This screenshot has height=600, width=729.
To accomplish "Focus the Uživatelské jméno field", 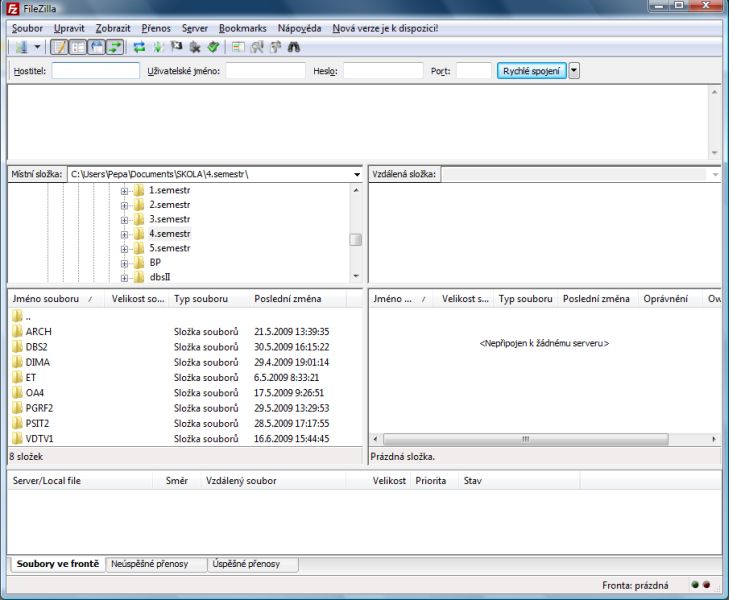I will (x=265, y=71).
